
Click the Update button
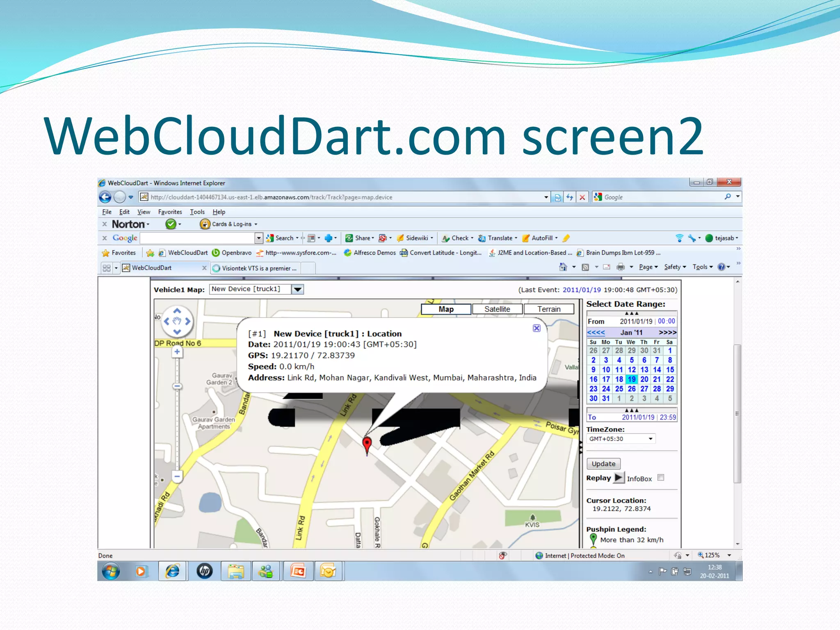coord(603,464)
